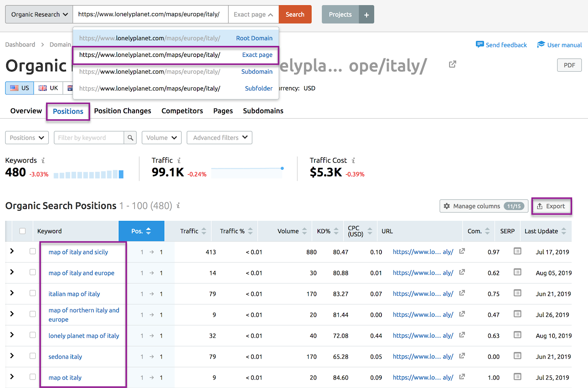Image resolution: width=588 pixels, height=388 pixels.
Task: Switch to the Pages tab
Action: pos(223,111)
